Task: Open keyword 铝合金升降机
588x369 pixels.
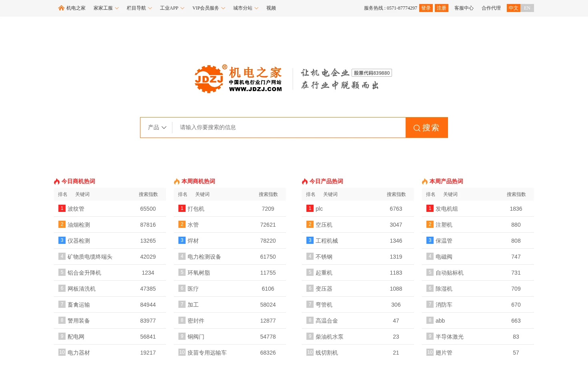Action: click(x=84, y=273)
